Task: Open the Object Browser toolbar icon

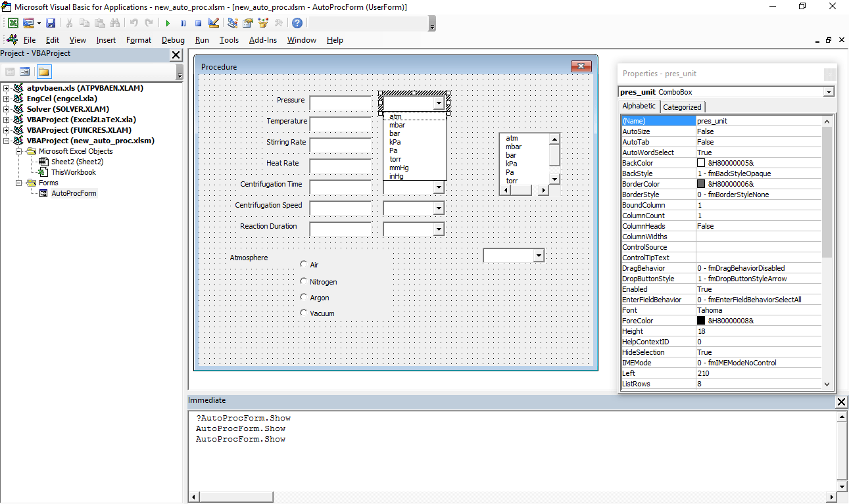Action: [263, 23]
